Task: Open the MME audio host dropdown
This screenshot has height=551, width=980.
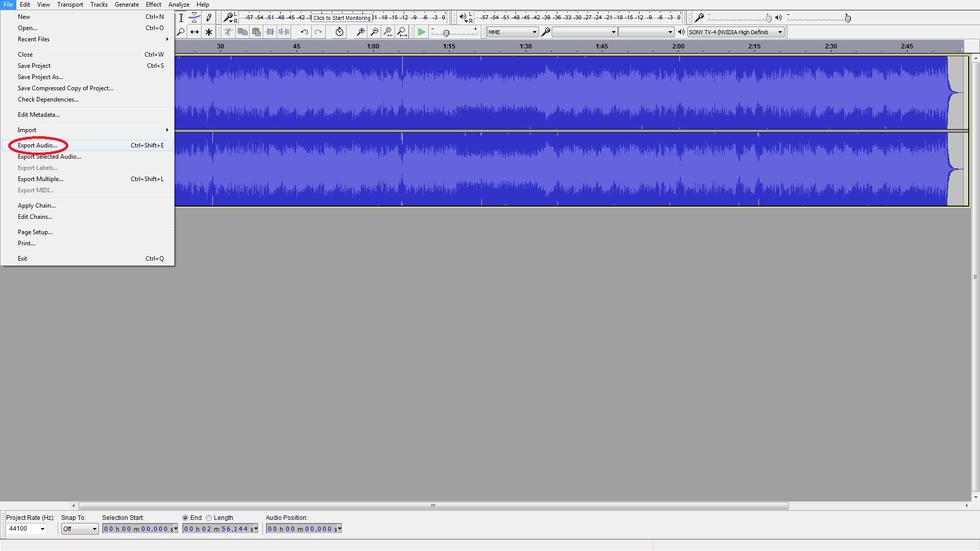Action: pyautogui.click(x=512, y=32)
